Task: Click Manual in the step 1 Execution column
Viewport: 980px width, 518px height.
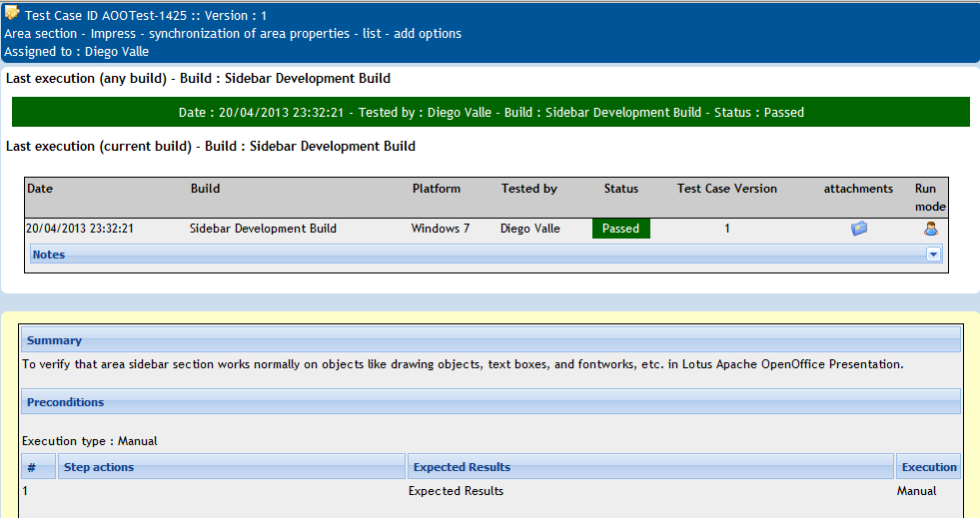Action: (916, 491)
